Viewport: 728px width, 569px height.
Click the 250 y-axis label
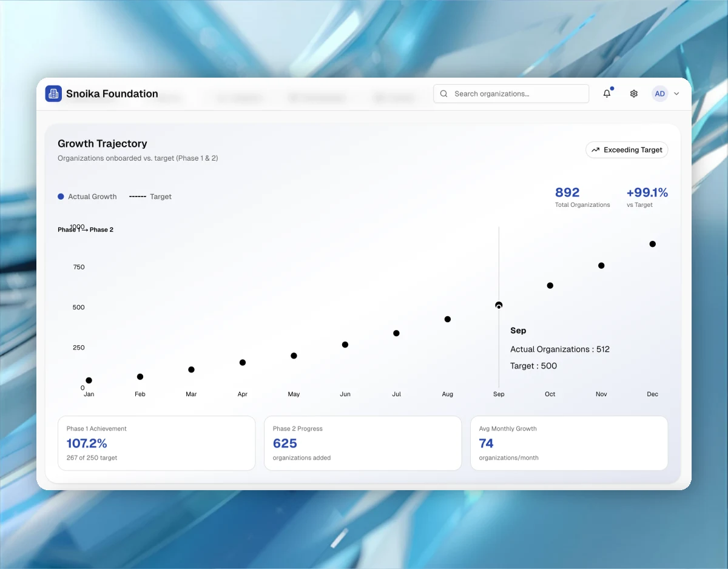[x=79, y=348]
